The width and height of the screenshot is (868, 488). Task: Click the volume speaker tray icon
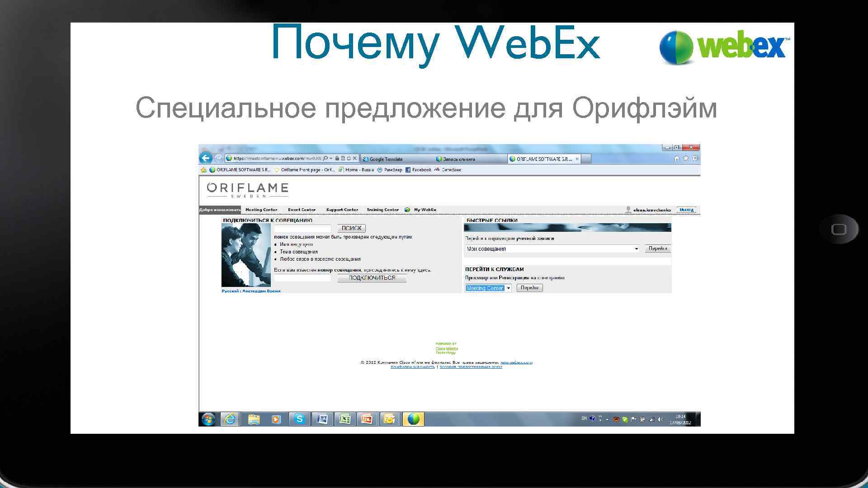pos(660,419)
